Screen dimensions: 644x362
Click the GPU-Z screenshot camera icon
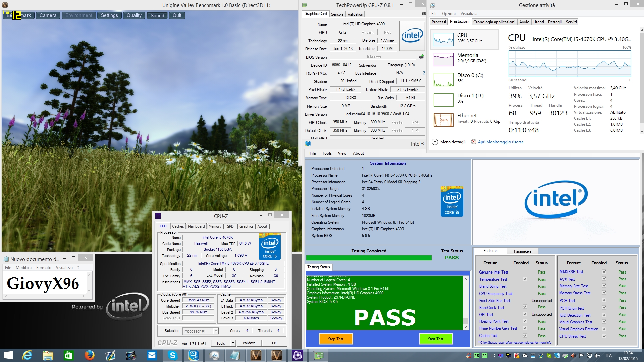pyautogui.click(x=424, y=14)
